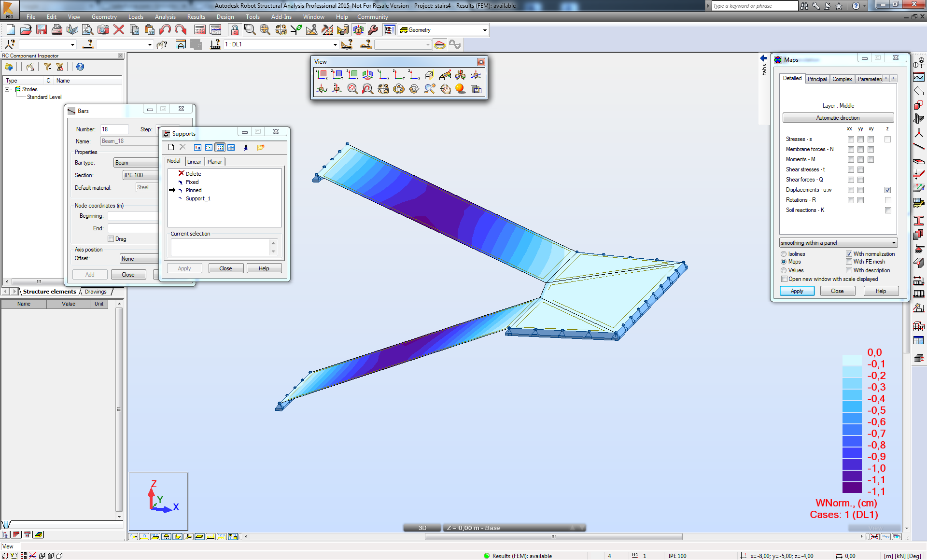The width and height of the screenshot is (927, 560).
Task: Click the padlock results freeze icon
Action: click(235, 30)
